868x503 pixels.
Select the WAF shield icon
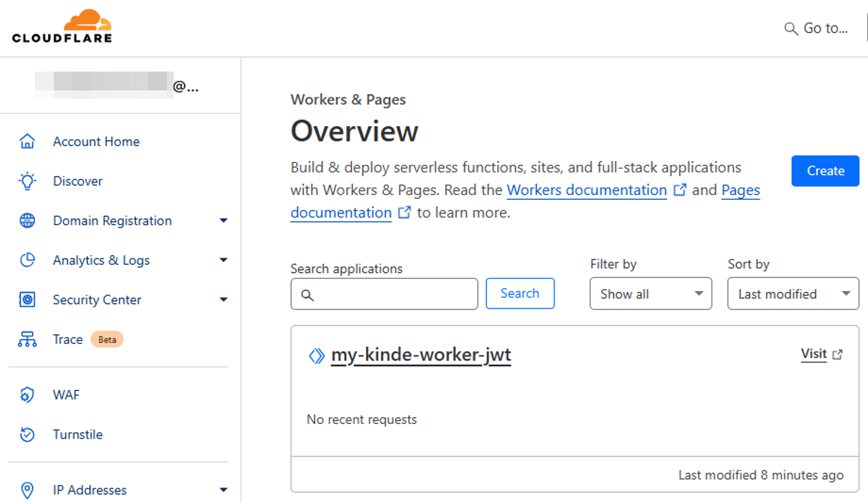click(27, 395)
